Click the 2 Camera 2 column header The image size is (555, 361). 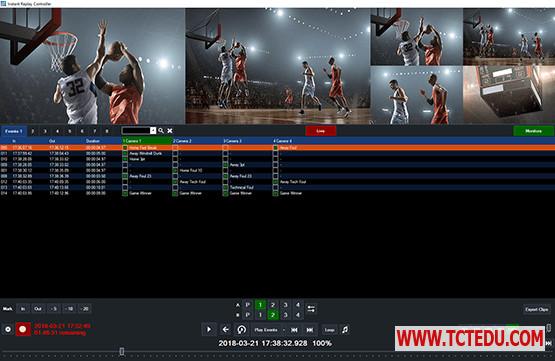click(x=197, y=141)
